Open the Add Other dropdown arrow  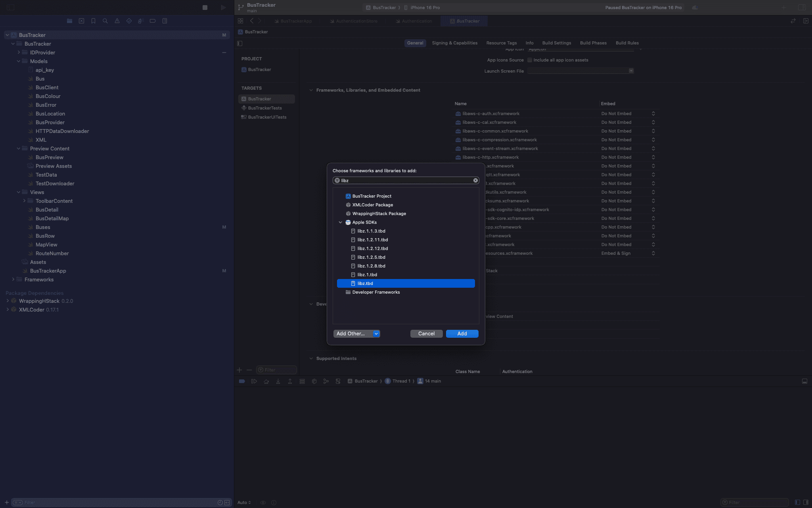(x=376, y=334)
